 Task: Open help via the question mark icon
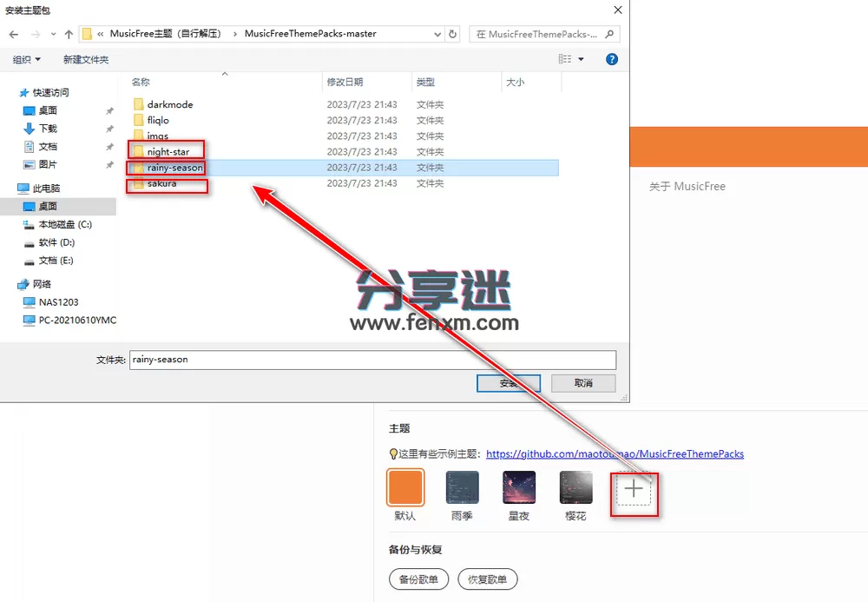[612, 59]
